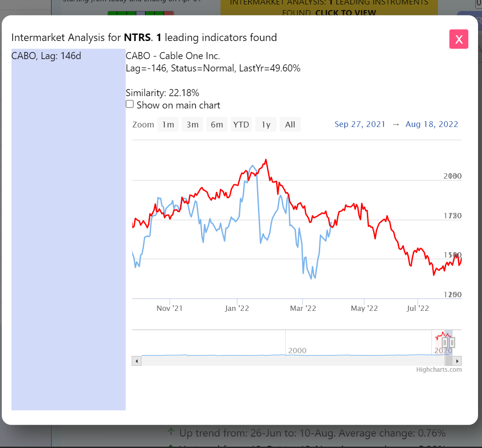Image resolution: width=482 pixels, height=448 pixels.
Task: Click the navigator's right range handle
Action: coord(452,342)
